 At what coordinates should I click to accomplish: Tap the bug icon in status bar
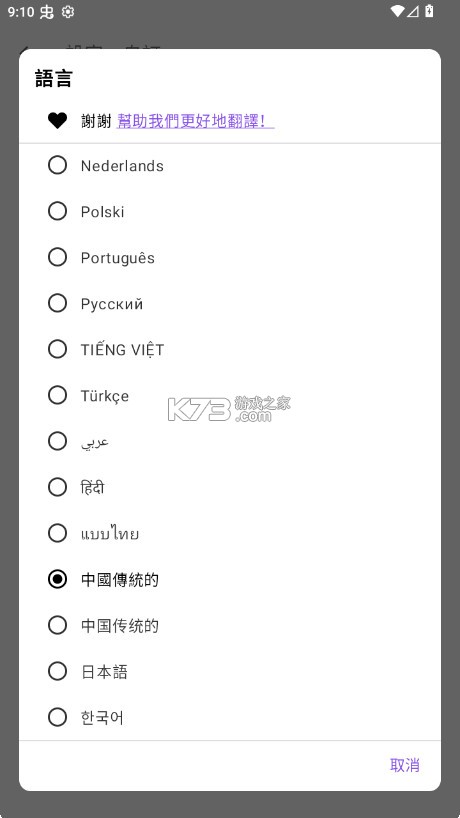click(x=47, y=11)
